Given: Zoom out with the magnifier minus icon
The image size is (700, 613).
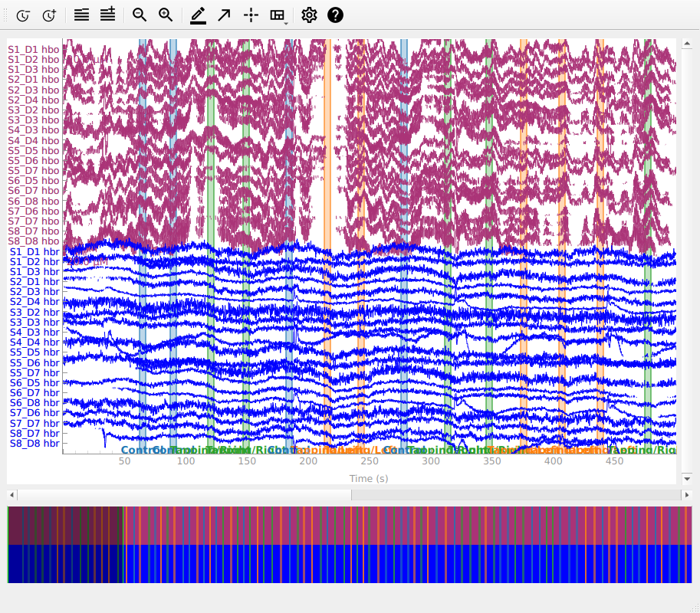Looking at the screenshot, I should pos(140,15).
